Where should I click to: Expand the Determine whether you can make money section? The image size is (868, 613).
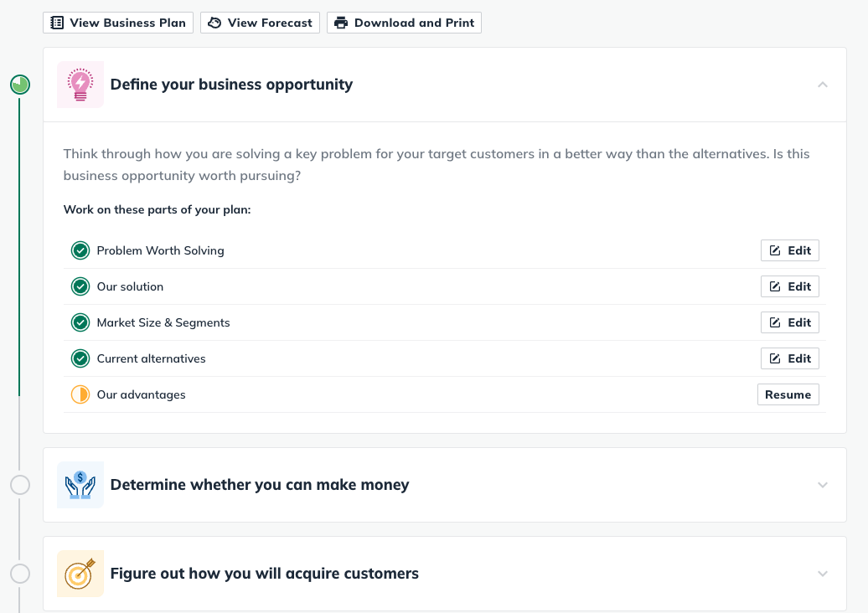[822, 485]
